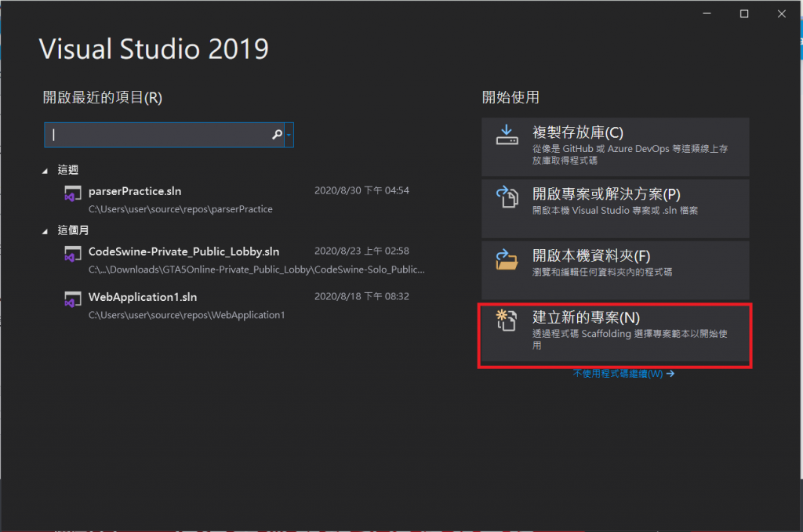Click the Scaffolding project template description text

[630, 339]
